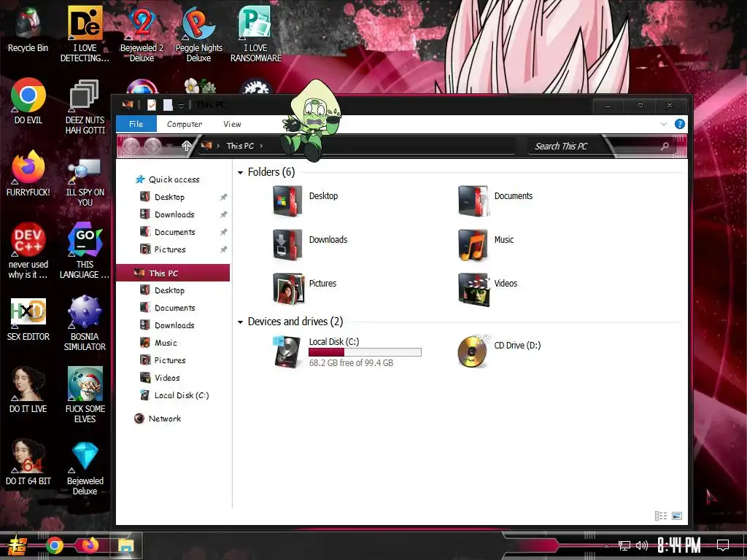The width and height of the screenshot is (747, 560).
Task: Click the taskbar clock showing 8:44 PM
Action: tap(679, 545)
